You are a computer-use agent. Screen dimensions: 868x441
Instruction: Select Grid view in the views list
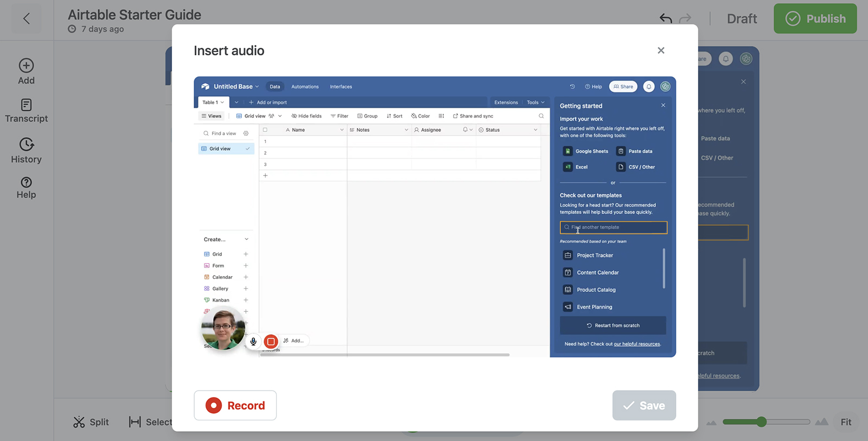226,149
